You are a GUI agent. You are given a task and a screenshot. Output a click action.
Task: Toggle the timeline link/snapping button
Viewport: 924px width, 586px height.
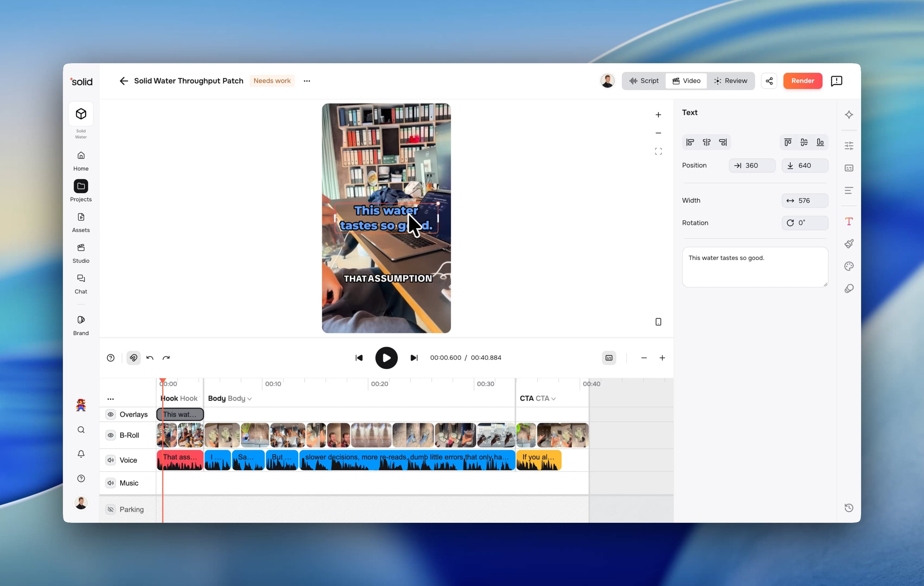pos(134,358)
